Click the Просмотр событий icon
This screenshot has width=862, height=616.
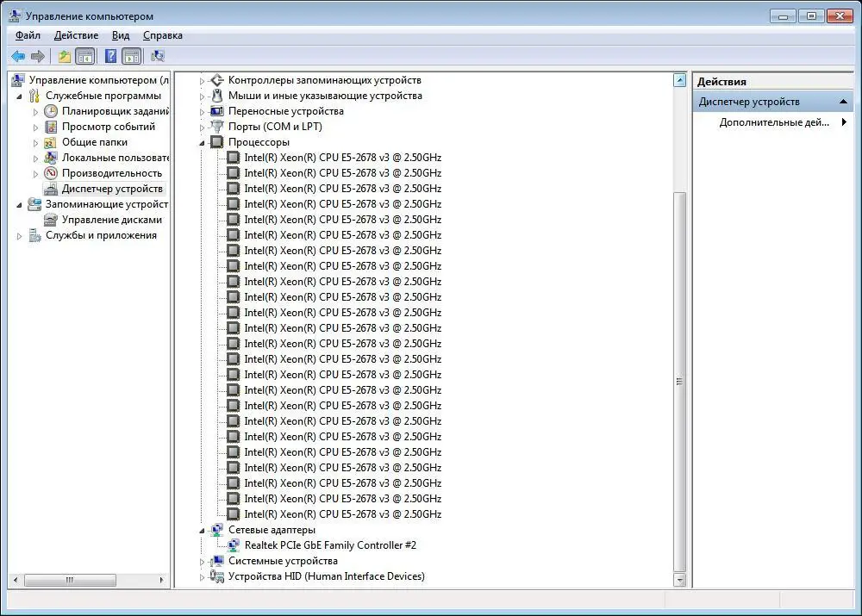point(51,127)
